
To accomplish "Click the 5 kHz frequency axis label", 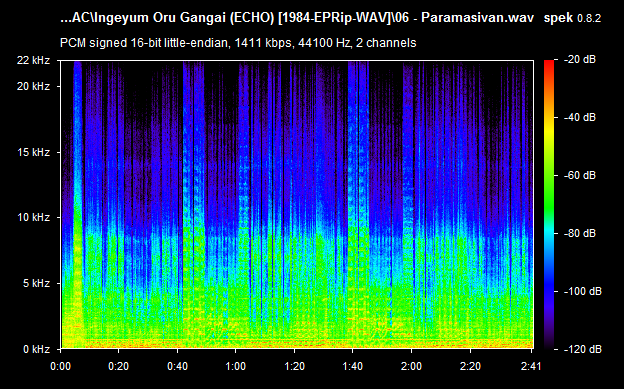I will coord(36,283).
